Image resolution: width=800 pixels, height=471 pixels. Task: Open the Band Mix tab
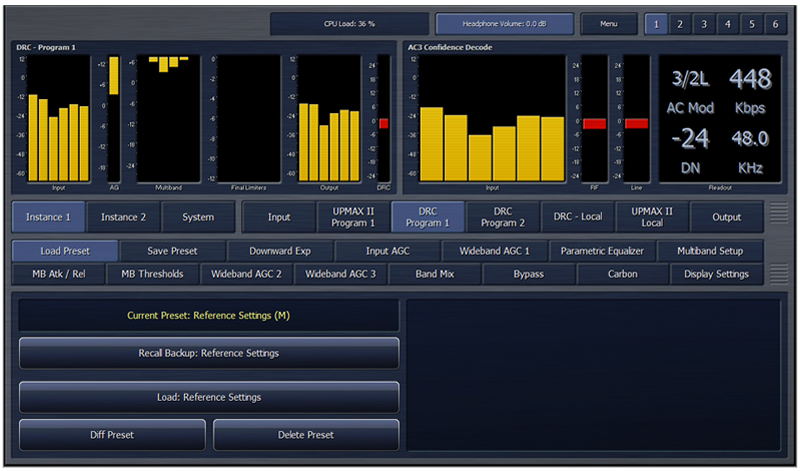coord(435,274)
